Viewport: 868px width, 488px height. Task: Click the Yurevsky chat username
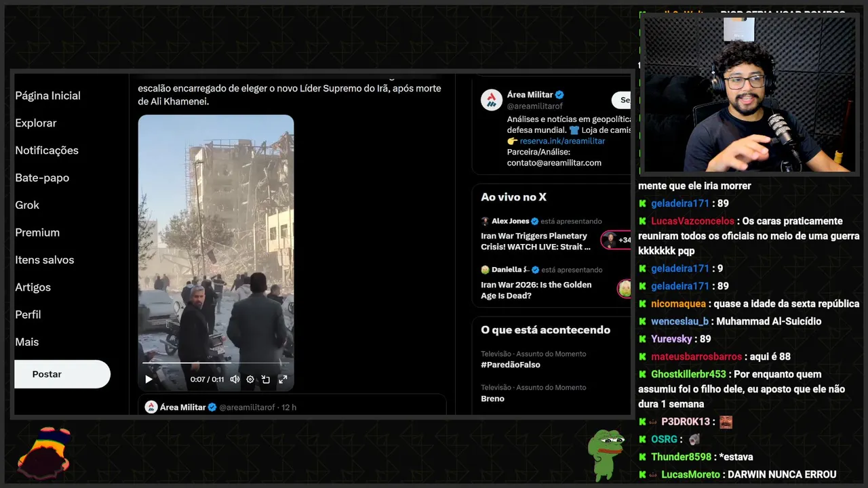[x=671, y=339]
